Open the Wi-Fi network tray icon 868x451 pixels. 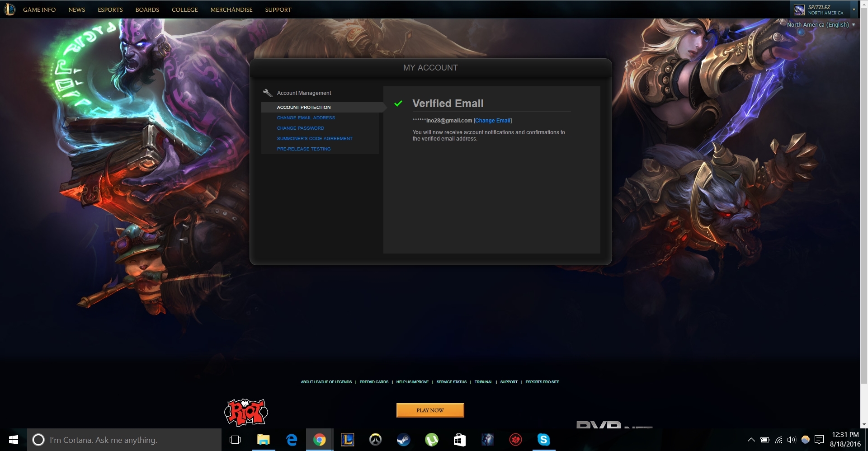point(778,440)
